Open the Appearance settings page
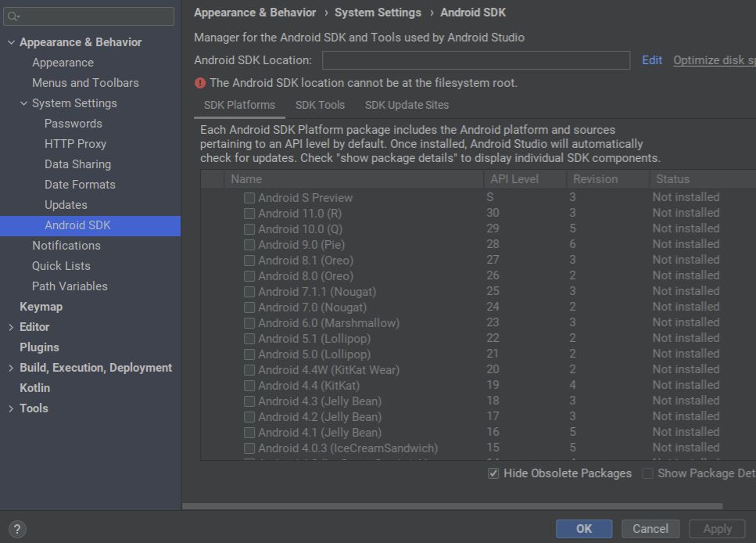 coord(63,63)
